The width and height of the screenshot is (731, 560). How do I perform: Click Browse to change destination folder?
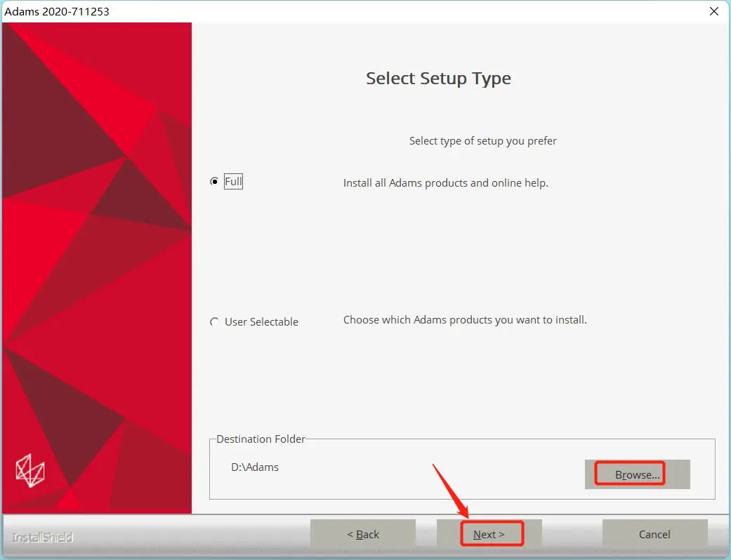[x=637, y=474]
